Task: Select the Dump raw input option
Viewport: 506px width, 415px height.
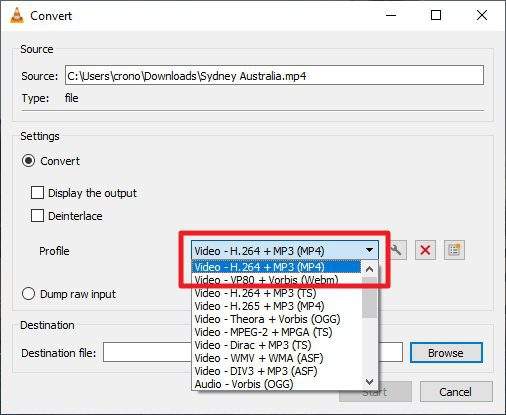Action: click(28, 294)
